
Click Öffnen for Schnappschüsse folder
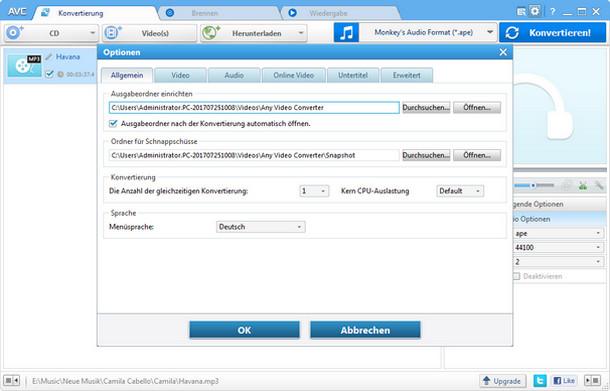(x=477, y=155)
